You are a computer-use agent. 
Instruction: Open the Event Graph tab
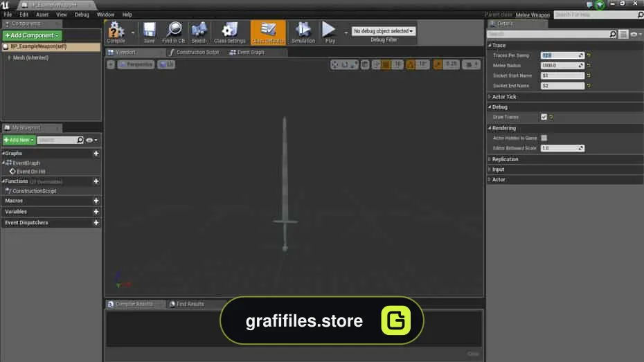tap(247, 52)
